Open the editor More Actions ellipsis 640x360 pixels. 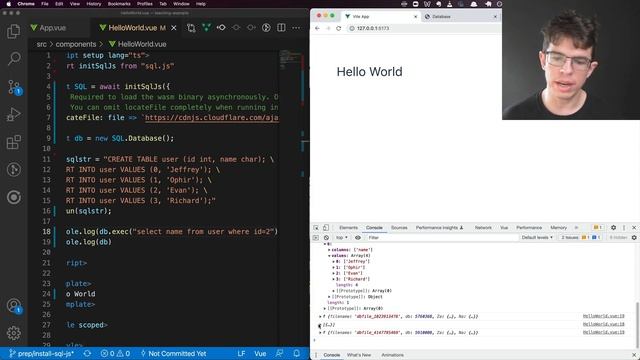tap(296, 28)
